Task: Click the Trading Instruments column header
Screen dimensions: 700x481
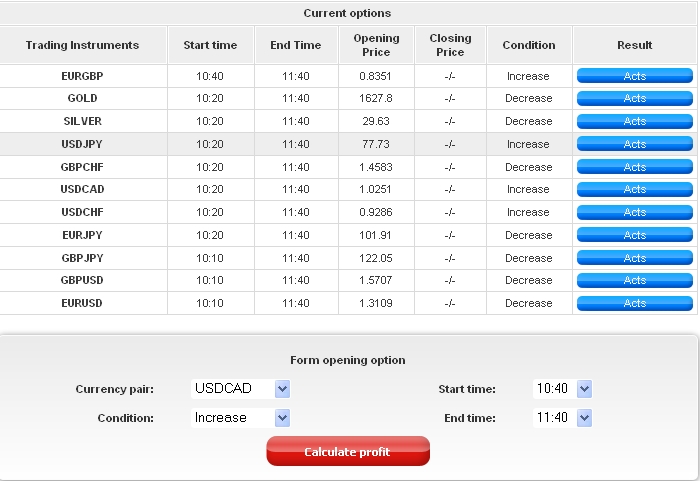Action: coord(83,45)
